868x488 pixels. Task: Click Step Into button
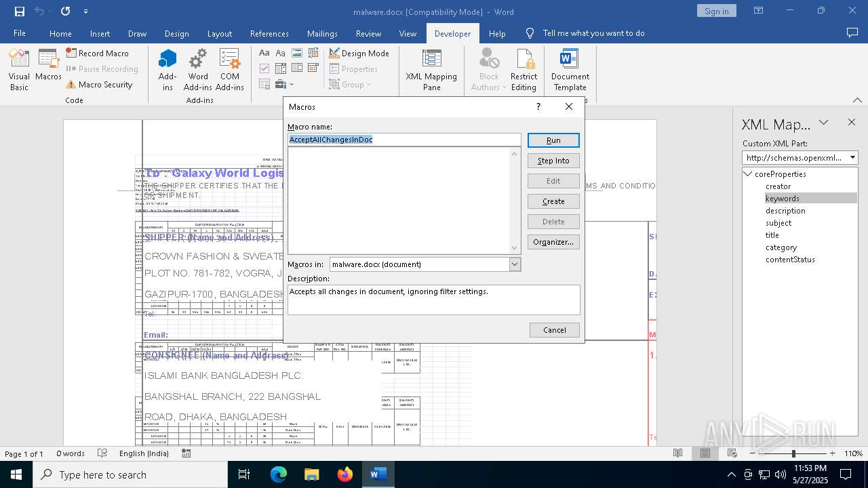553,161
